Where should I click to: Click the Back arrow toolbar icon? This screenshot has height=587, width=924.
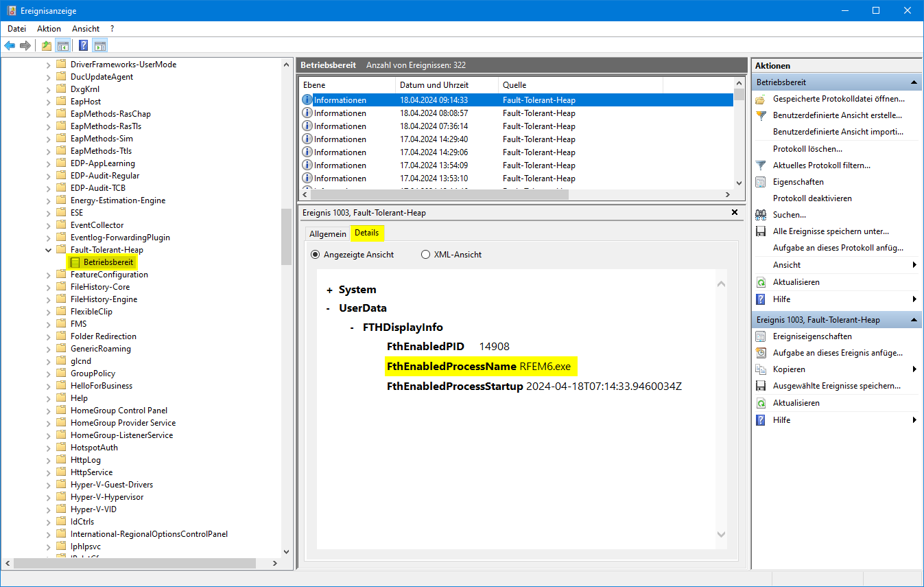(x=10, y=46)
